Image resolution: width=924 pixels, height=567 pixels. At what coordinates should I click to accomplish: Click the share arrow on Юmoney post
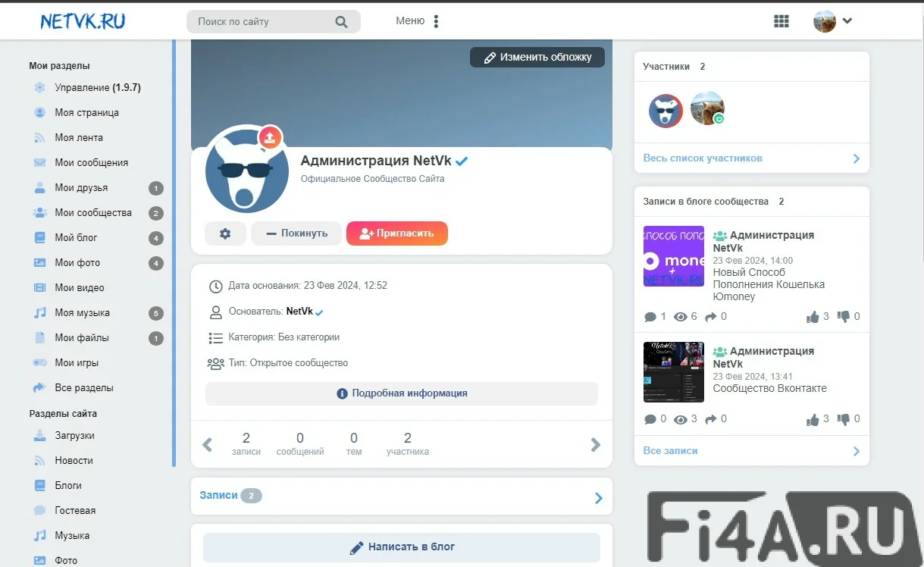pos(711,317)
